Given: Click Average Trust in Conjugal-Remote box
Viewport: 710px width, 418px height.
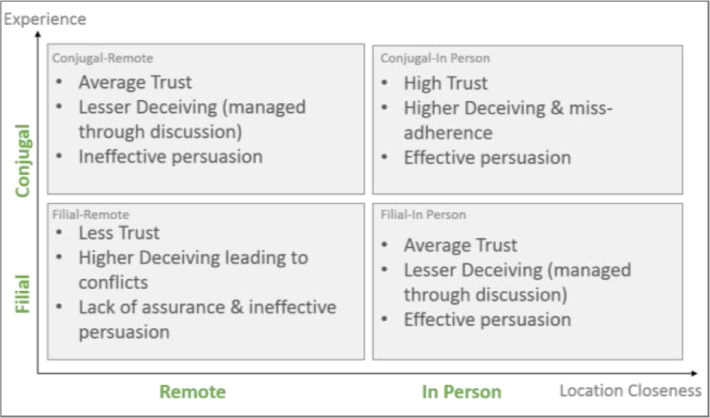Looking at the screenshot, I should tap(135, 82).
